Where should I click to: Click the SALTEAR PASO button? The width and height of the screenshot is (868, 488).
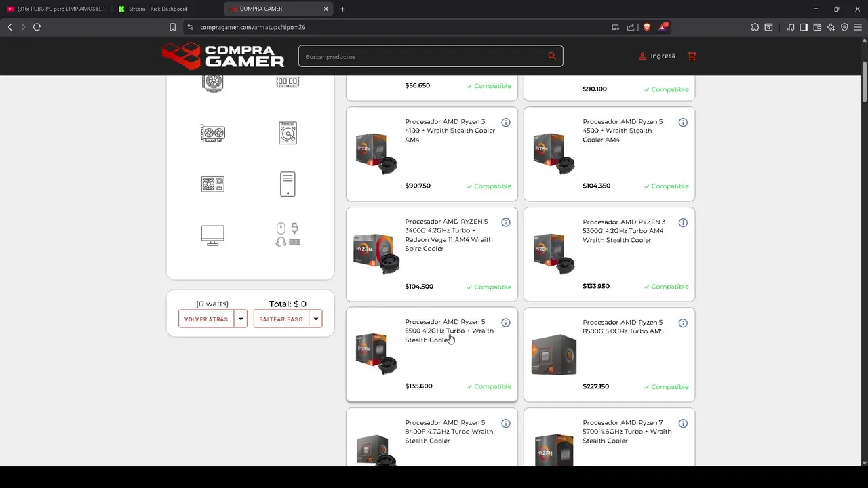281,319
